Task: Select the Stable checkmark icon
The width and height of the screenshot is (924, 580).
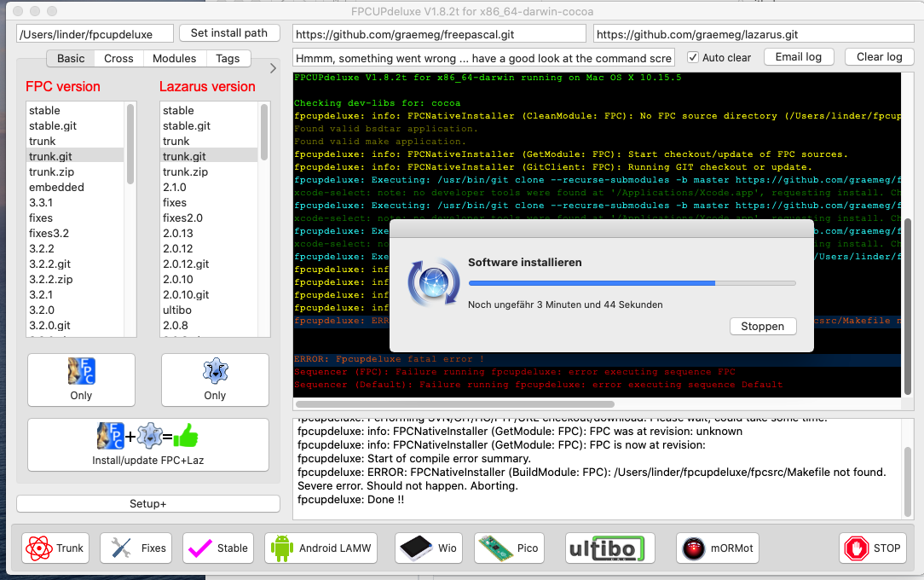Action: [199, 548]
